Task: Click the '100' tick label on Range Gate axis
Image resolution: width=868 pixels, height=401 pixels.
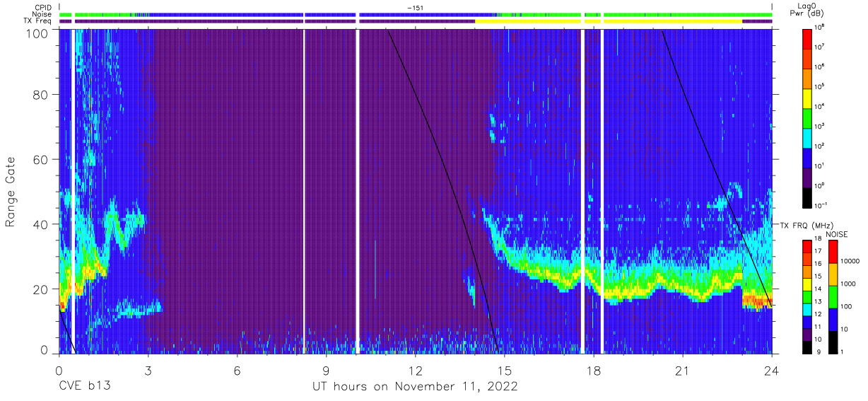Action: pos(37,33)
